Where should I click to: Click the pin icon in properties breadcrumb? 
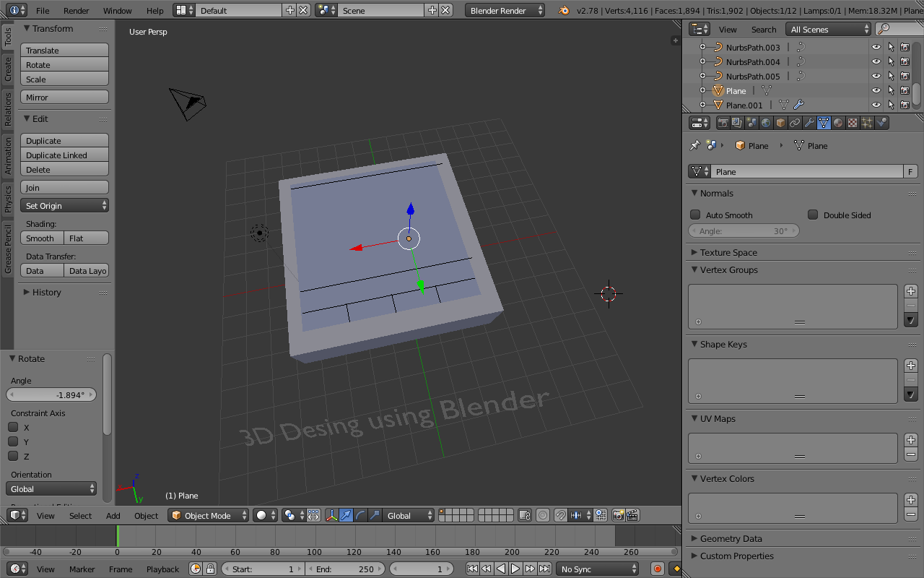click(694, 145)
